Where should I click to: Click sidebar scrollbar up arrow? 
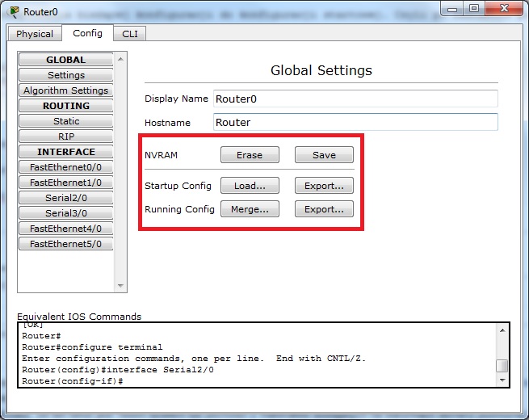pos(120,60)
